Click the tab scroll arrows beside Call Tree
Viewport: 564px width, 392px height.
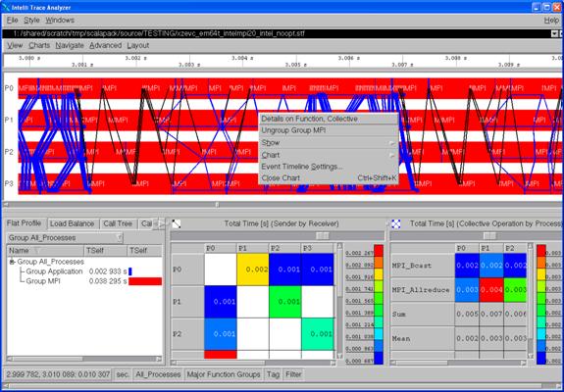coord(159,223)
